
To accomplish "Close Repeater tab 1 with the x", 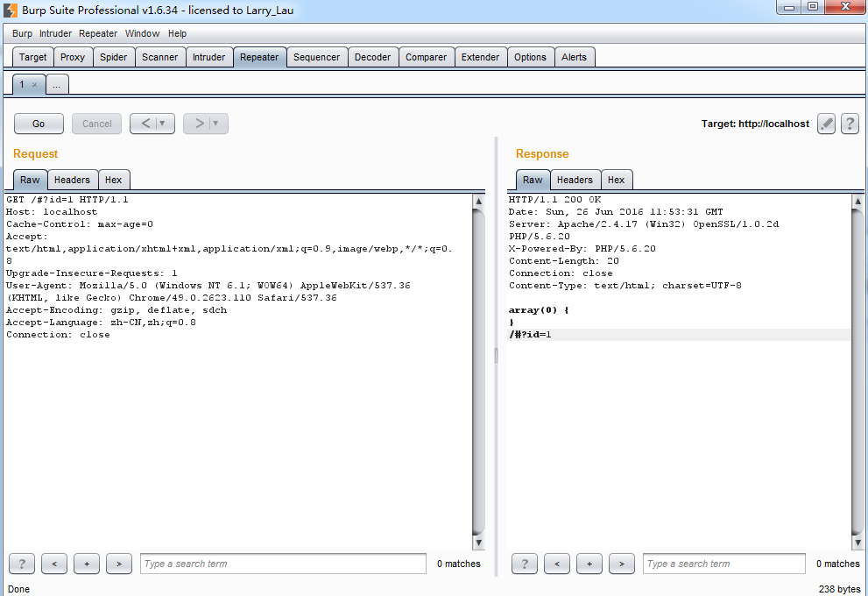I will pos(34,85).
